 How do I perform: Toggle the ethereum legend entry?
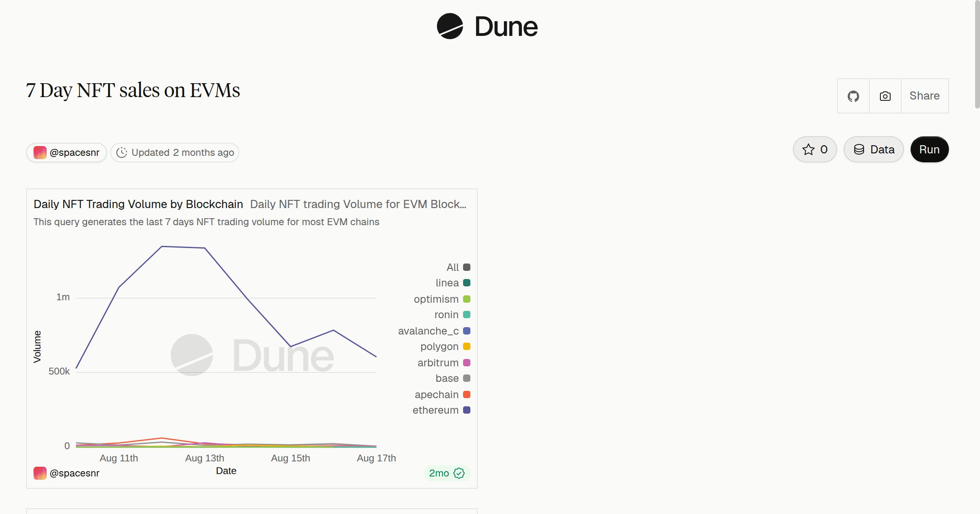coord(441,410)
